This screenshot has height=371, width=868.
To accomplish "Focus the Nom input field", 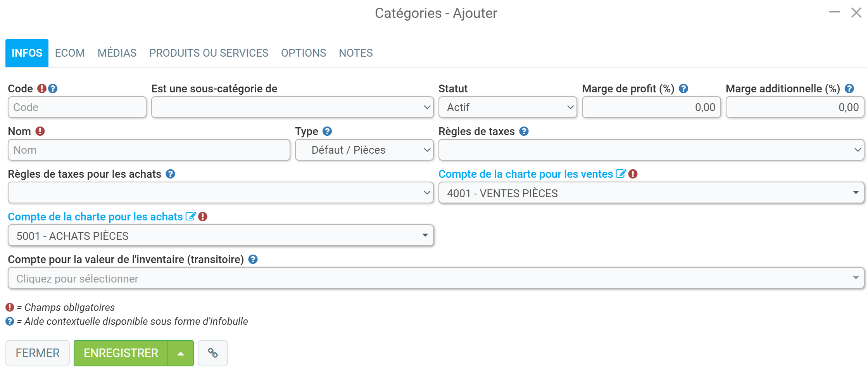I will pos(149,150).
